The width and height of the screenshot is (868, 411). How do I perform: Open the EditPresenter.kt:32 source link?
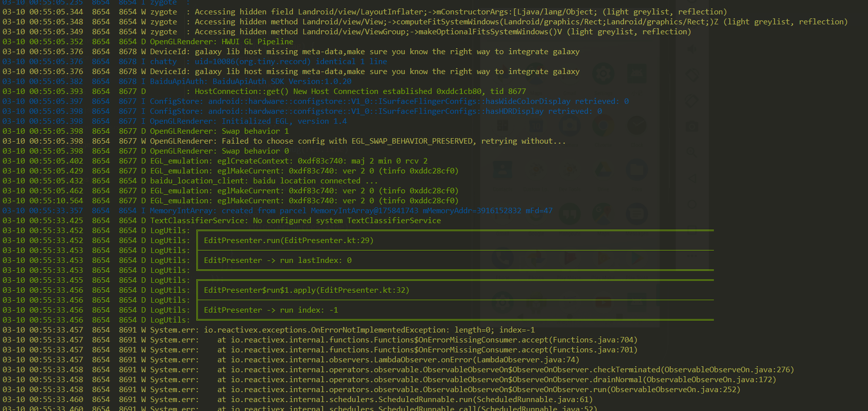pos(363,290)
